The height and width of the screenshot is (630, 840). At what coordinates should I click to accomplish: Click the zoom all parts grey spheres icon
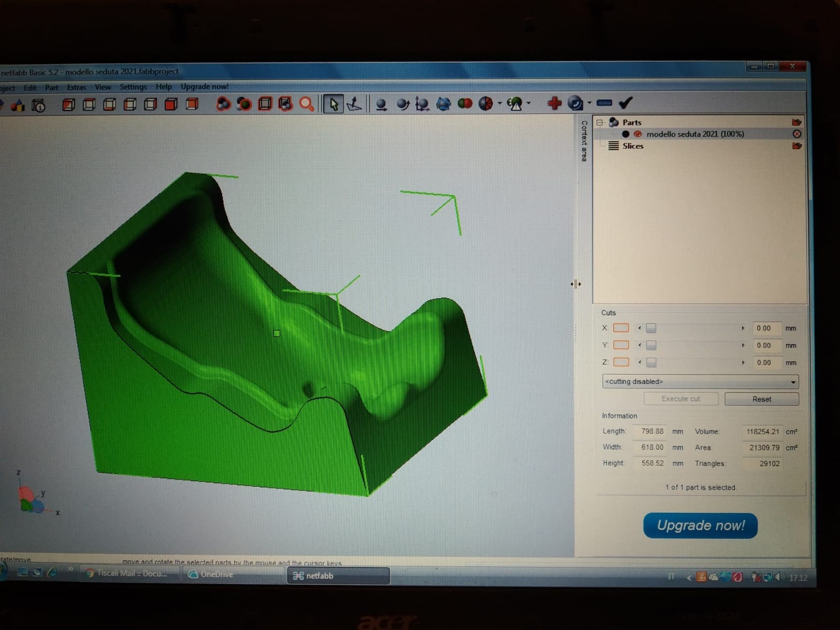223,104
